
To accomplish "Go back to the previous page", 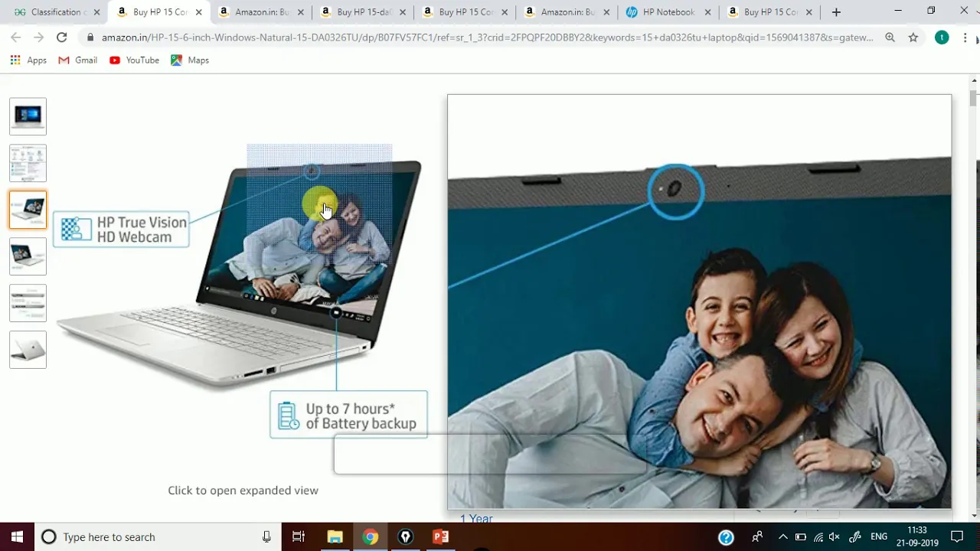I will click(x=15, y=37).
